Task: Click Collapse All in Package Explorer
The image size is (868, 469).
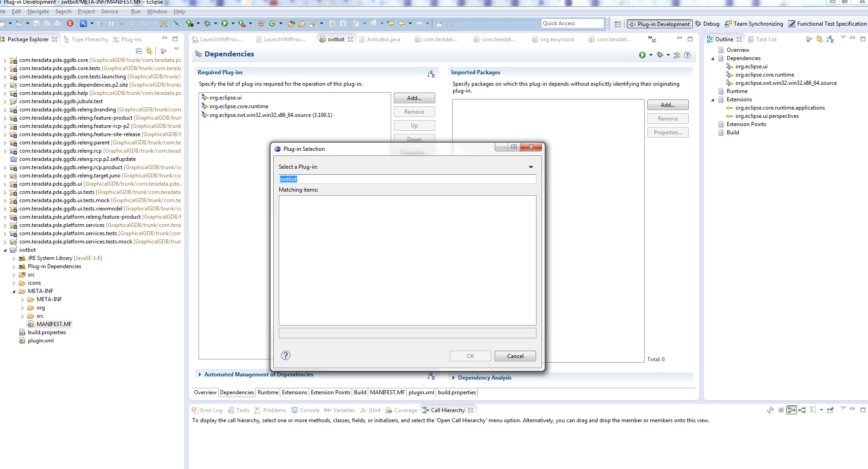Action: coord(138,51)
